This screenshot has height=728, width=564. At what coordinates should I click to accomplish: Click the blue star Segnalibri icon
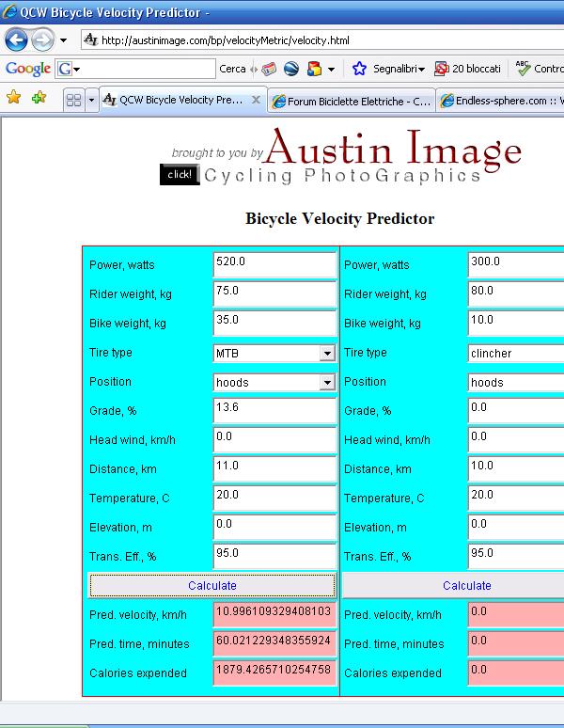click(x=359, y=70)
